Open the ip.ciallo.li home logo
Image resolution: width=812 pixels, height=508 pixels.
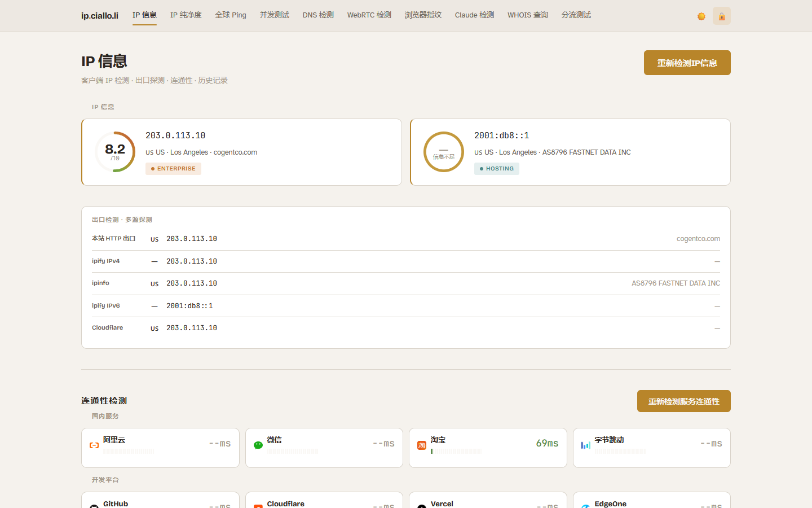[100, 16]
